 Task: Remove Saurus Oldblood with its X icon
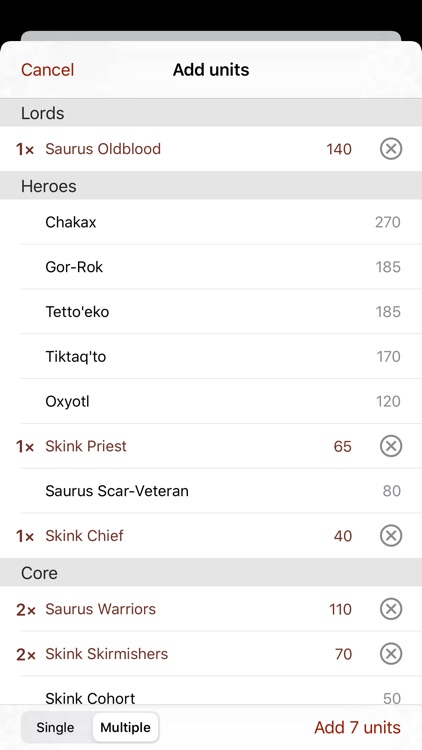coord(391,149)
